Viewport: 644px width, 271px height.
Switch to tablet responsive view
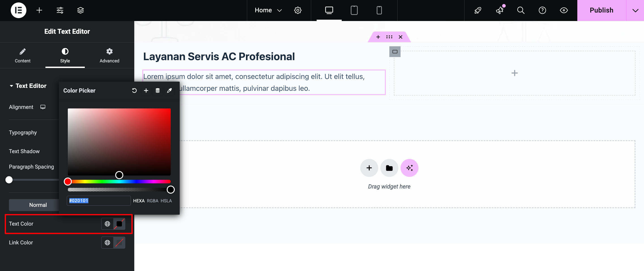pyautogui.click(x=354, y=10)
